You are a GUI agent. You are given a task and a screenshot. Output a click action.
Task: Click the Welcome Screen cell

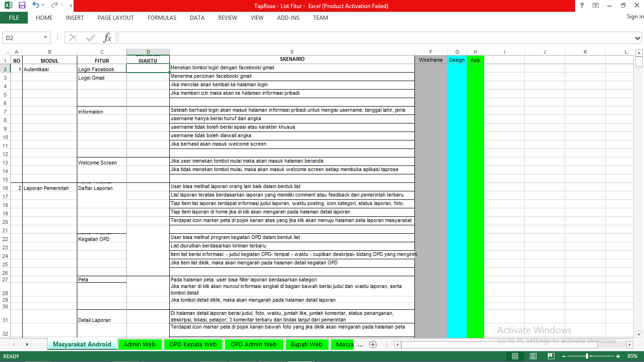[x=102, y=163]
